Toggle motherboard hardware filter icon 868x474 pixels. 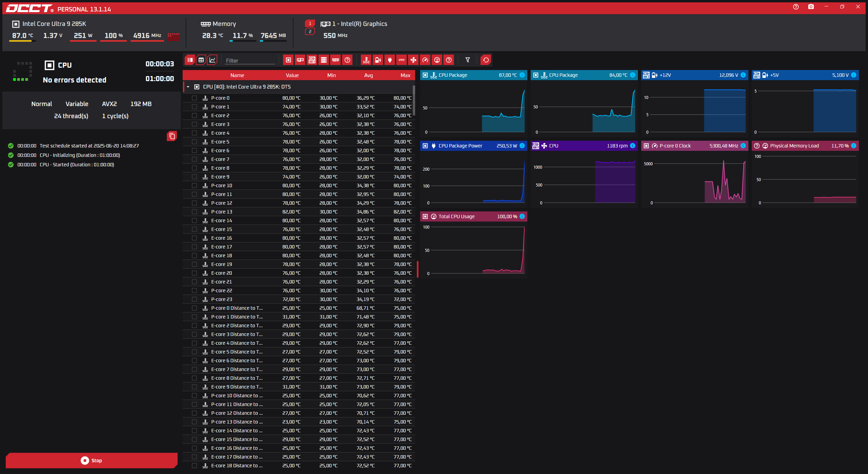point(312,60)
